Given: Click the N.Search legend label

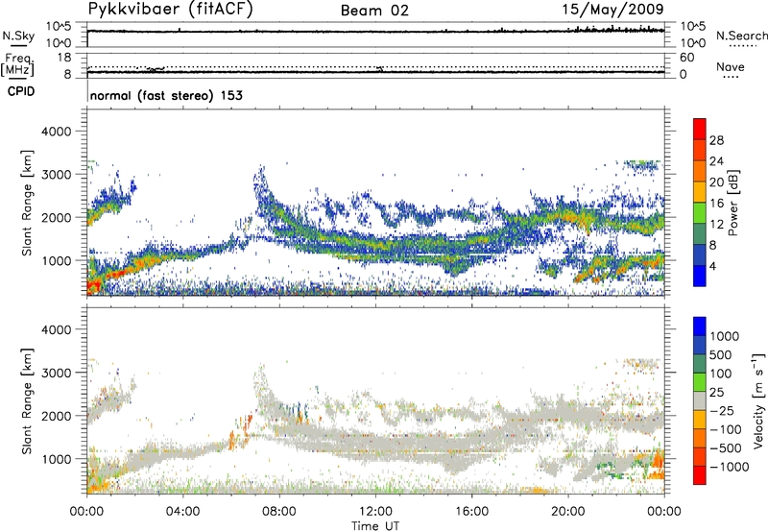Looking at the screenshot, I should (741, 36).
